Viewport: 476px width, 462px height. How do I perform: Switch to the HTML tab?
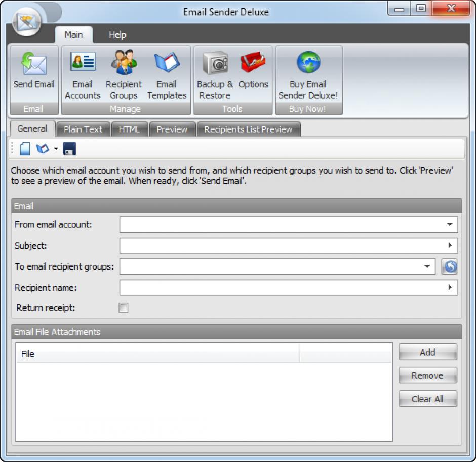point(129,129)
